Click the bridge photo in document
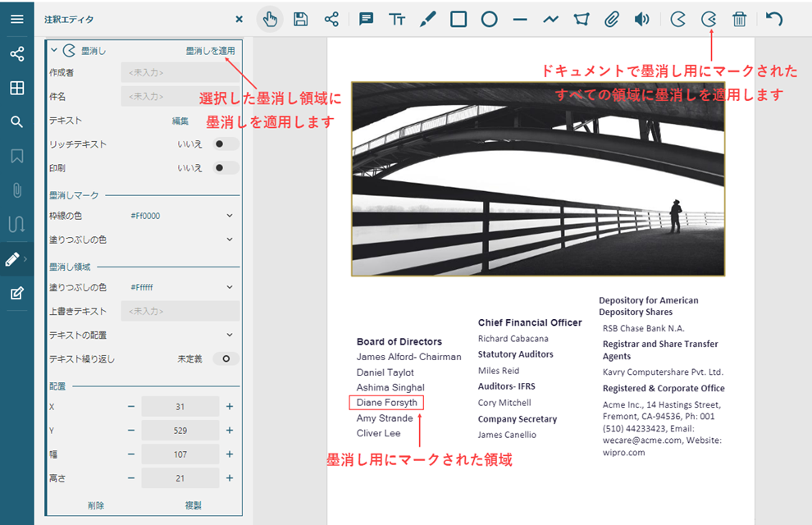Screen dimensions: 812x525 click(x=538, y=179)
